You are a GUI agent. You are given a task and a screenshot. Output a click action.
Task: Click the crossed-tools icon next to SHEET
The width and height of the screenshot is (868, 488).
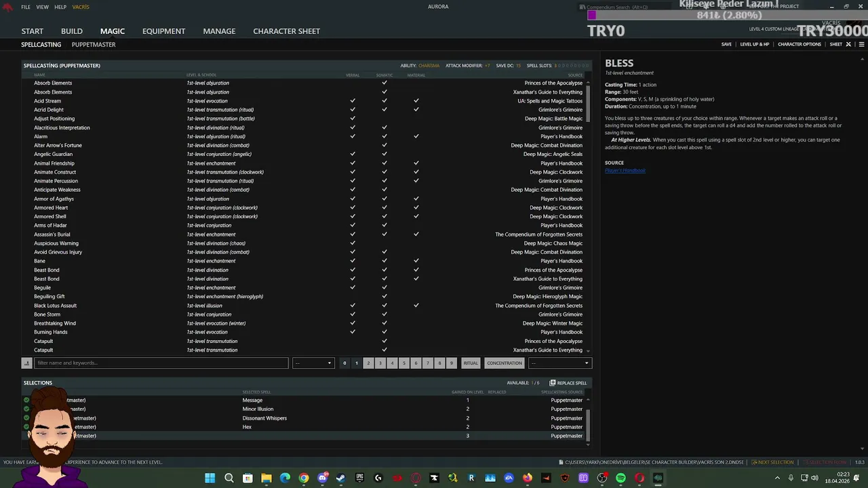coord(848,44)
